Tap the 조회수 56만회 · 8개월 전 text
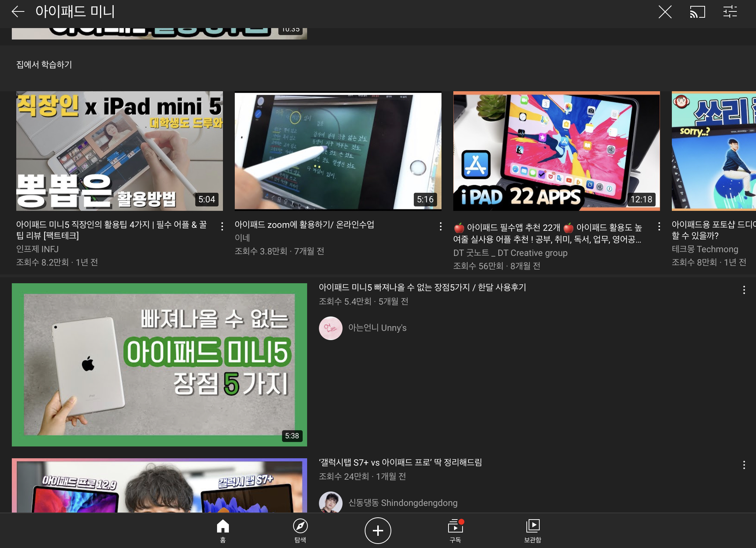Viewport: 756px width, 548px height. [497, 266]
